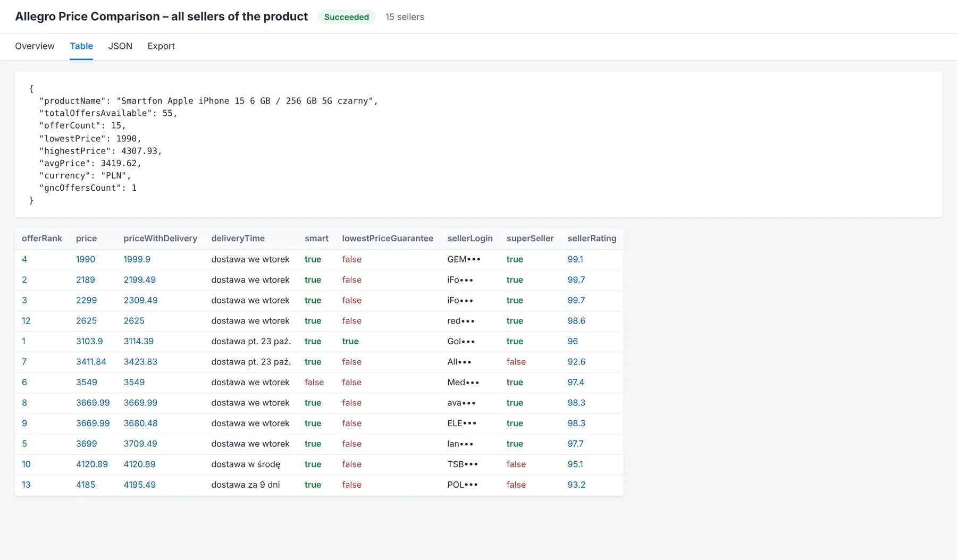Click the '15 sellers' label
The image size is (957, 560).
(405, 17)
